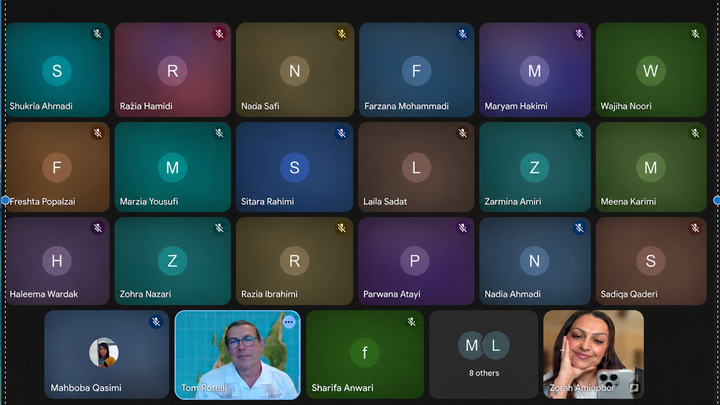Screen dimensions: 720x405
Task: Click Tom Rotelli's video feed
Action: point(237,355)
